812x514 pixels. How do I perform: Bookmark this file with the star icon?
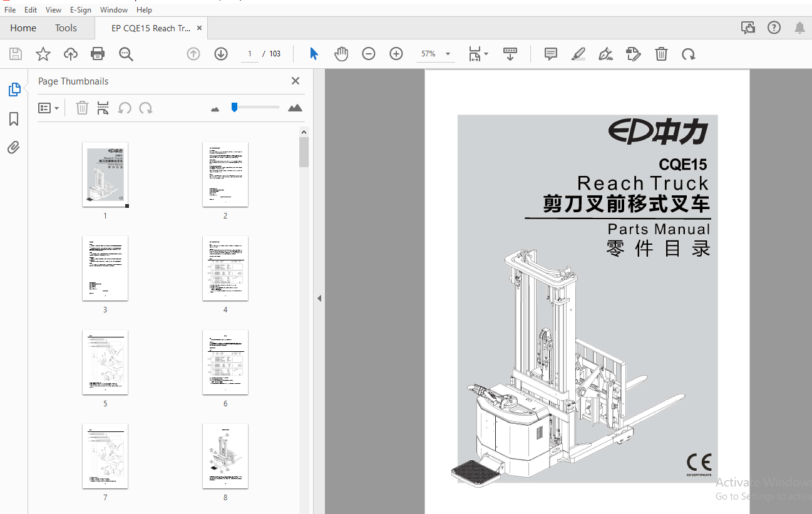[x=43, y=54]
